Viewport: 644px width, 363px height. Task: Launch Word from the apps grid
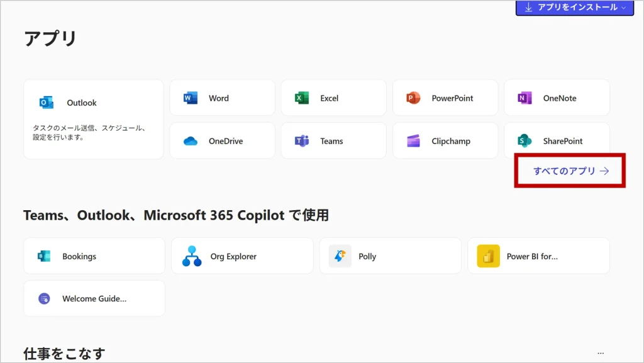191,98
